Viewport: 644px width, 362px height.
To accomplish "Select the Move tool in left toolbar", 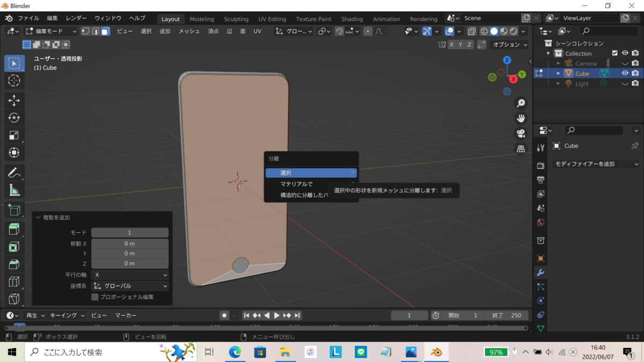I will point(14,100).
